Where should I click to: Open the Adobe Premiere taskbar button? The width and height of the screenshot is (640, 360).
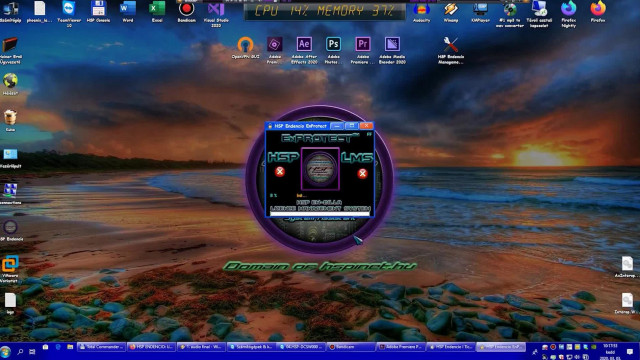pyautogui.click(x=400, y=347)
